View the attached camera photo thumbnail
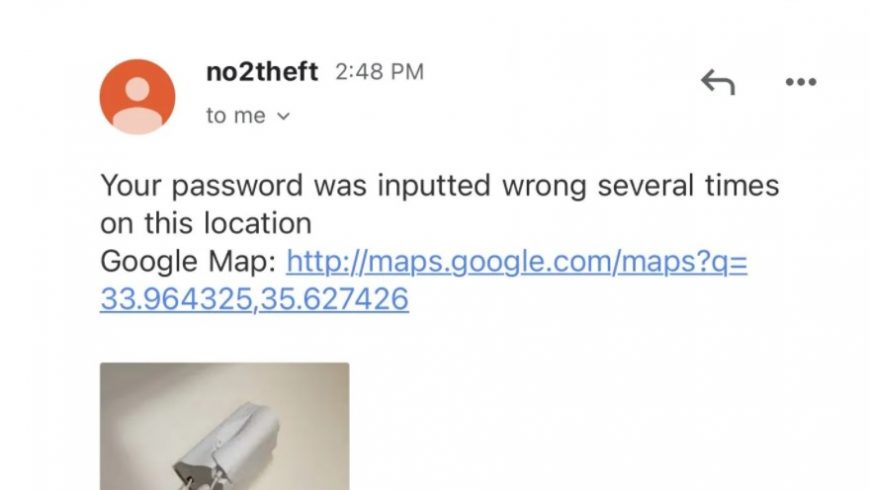Screen dimensions: 870x490 [x=225, y=426]
